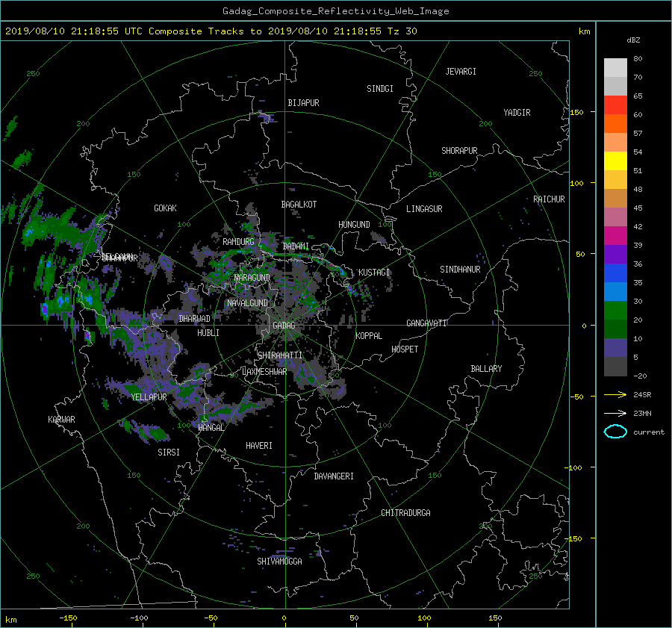Click the BALLARY map label
This screenshot has height=628, width=672.
tap(486, 369)
